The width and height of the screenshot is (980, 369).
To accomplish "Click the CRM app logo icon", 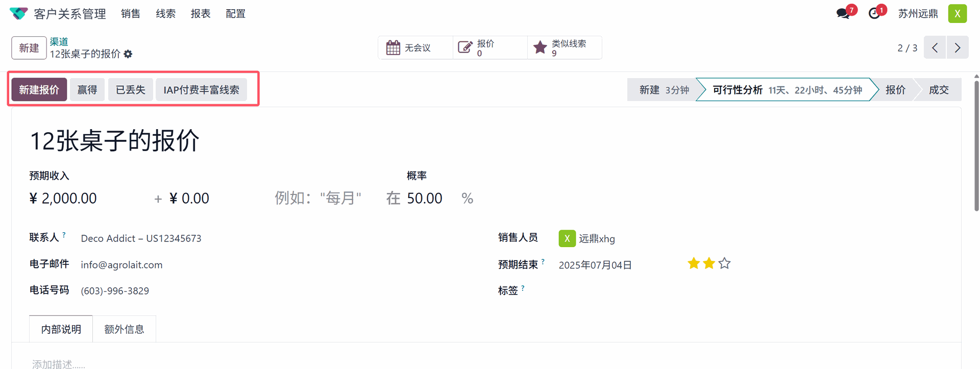I will coord(18,14).
